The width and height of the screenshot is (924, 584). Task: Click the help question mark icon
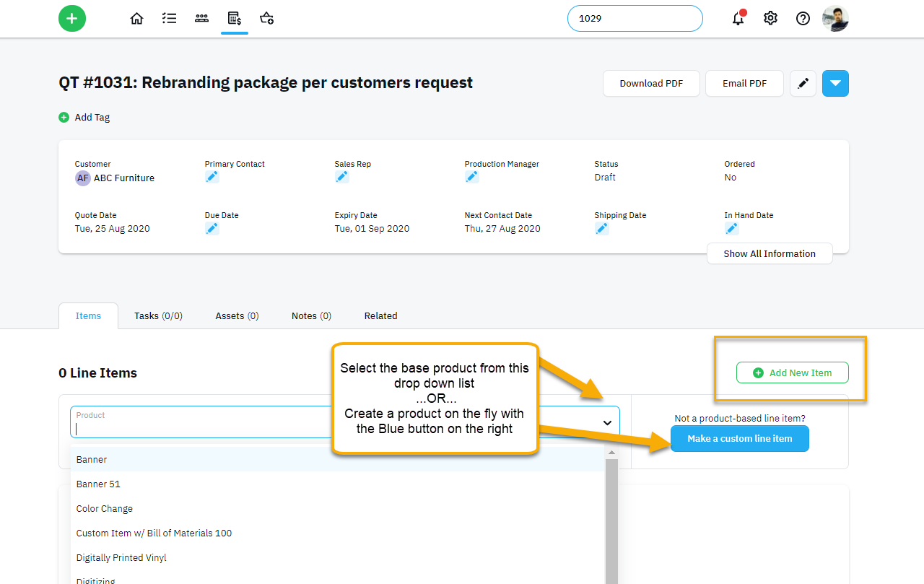click(x=803, y=18)
